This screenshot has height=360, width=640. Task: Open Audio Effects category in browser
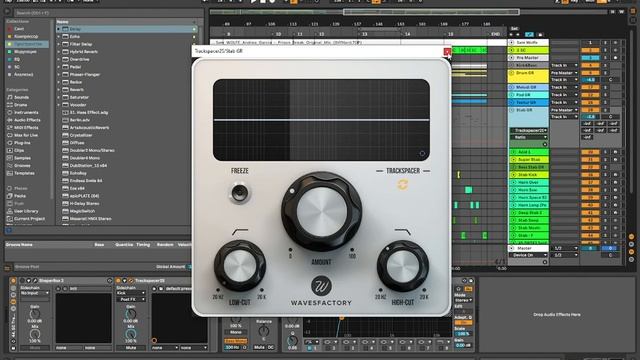tap(27, 120)
